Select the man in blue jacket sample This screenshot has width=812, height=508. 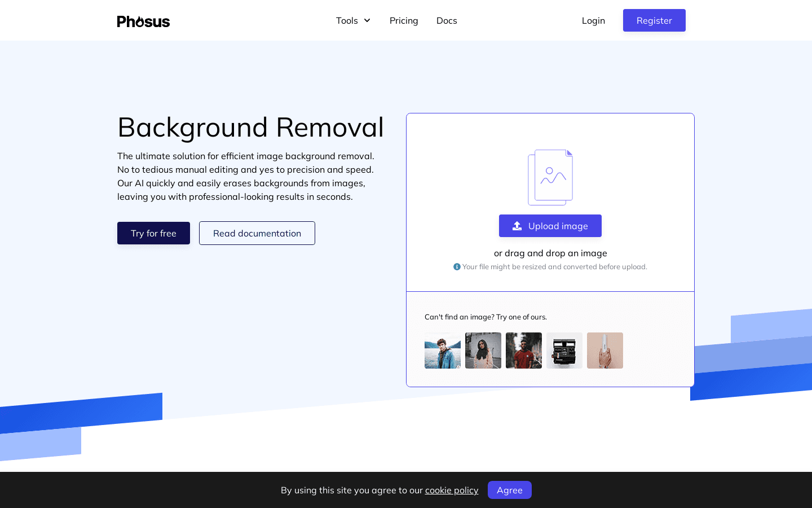point(443,351)
